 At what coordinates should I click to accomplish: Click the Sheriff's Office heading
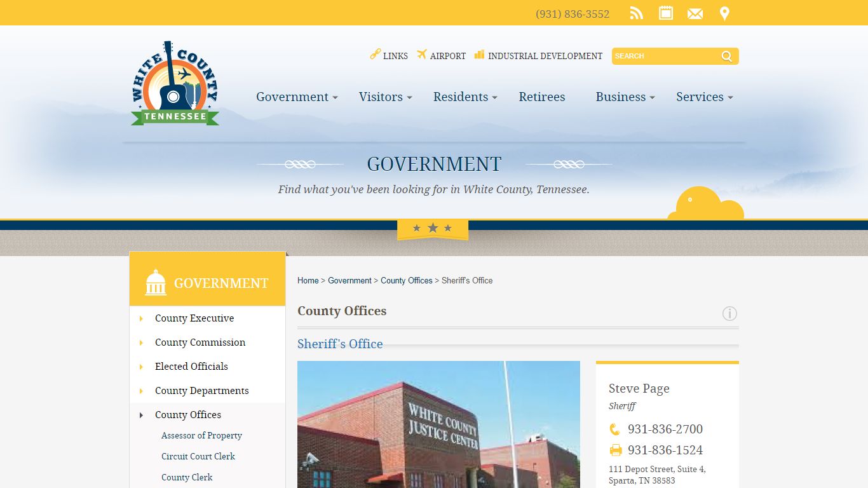(x=340, y=344)
